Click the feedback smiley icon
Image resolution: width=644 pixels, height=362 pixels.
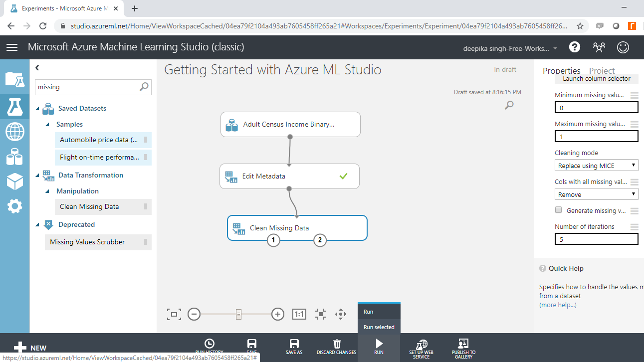(623, 47)
